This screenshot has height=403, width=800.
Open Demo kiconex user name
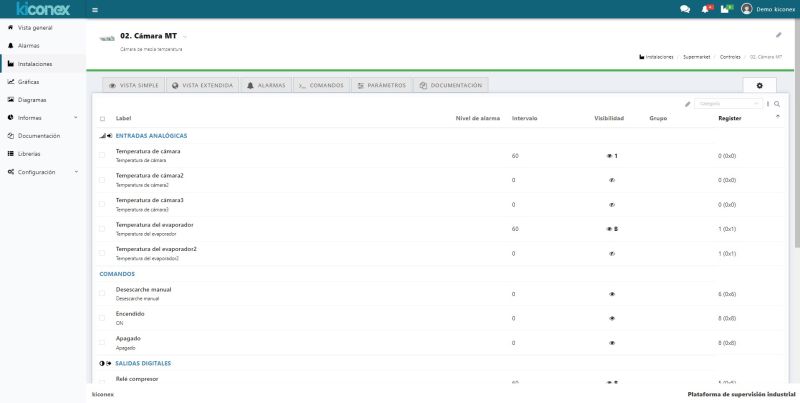[775, 9]
